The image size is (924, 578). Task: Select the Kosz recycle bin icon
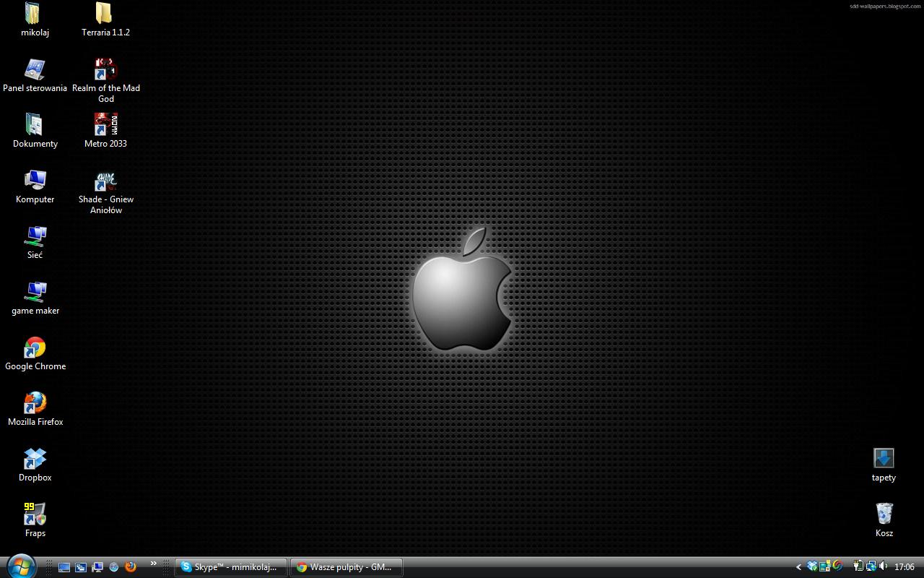click(884, 516)
